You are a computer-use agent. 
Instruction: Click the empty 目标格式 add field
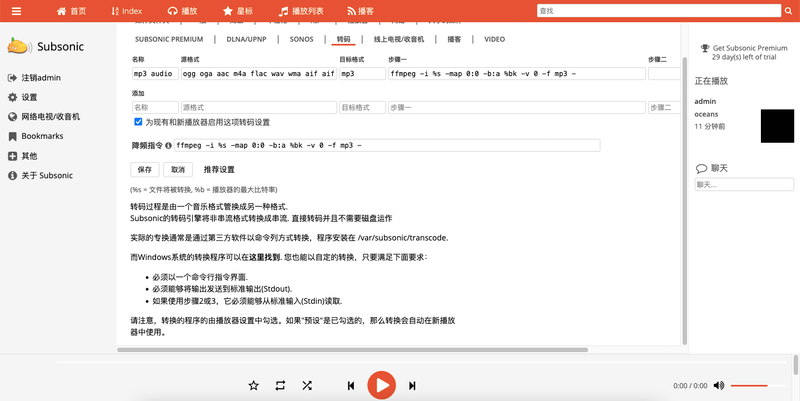(x=362, y=108)
